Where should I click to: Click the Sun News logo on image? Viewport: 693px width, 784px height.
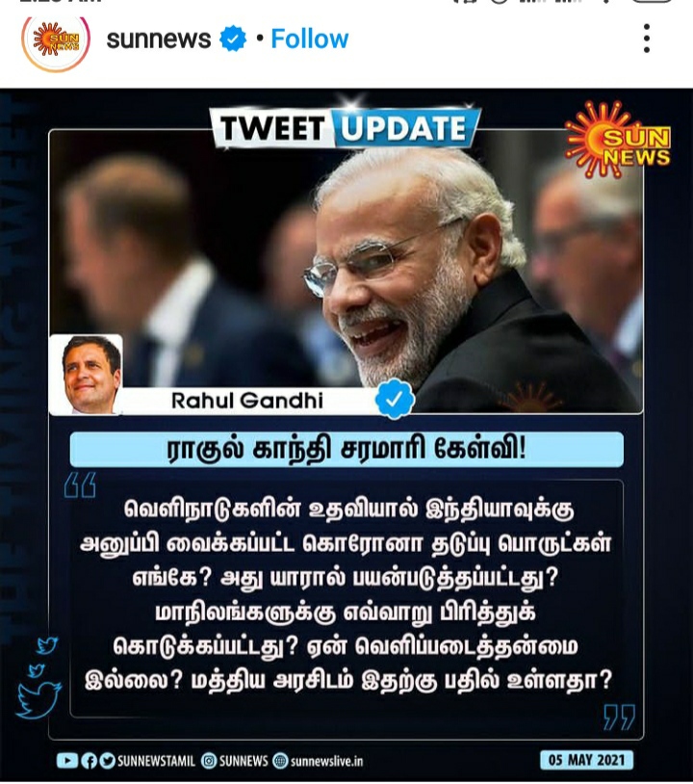click(618, 140)
